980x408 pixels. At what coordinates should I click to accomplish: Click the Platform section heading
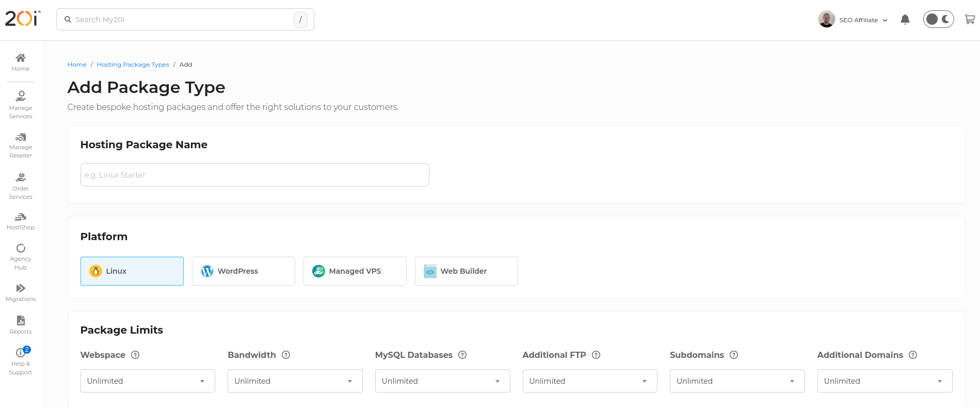point(104,237)
